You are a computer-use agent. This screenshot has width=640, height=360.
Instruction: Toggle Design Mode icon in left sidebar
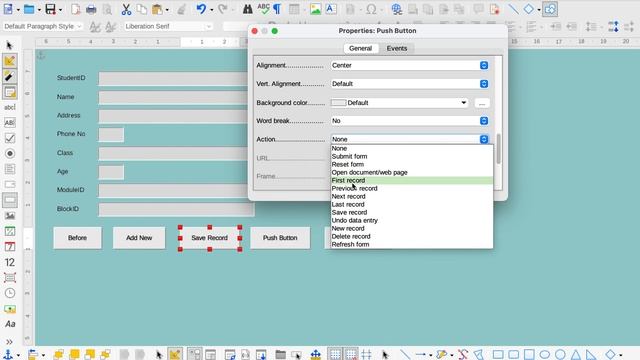click(9, 61)
